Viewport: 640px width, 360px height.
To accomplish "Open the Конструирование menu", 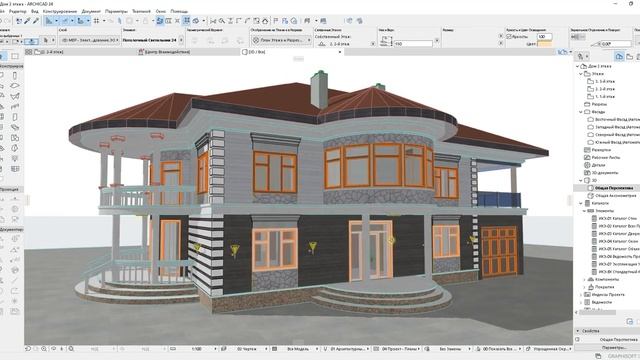I will pyautogui.click(x=60, y=11).
